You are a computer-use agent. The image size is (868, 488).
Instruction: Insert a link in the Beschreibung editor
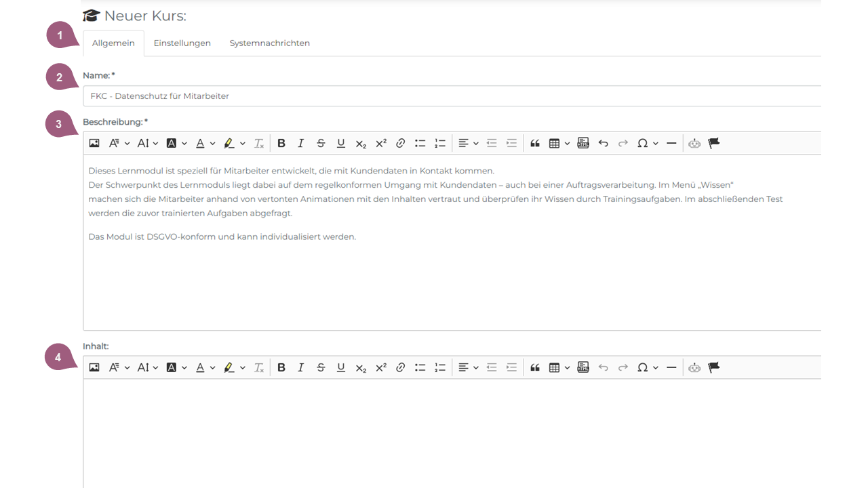click(401, 143)
